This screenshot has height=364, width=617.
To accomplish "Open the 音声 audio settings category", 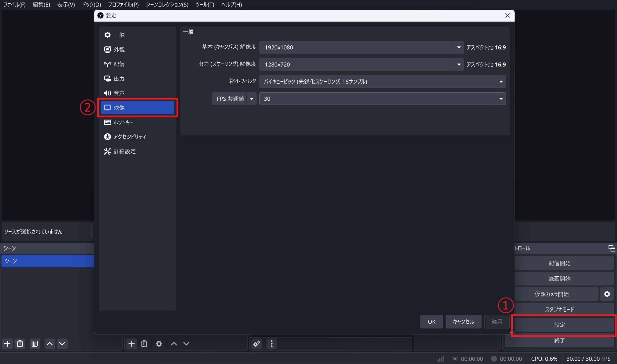I will (x=137, y=93).
